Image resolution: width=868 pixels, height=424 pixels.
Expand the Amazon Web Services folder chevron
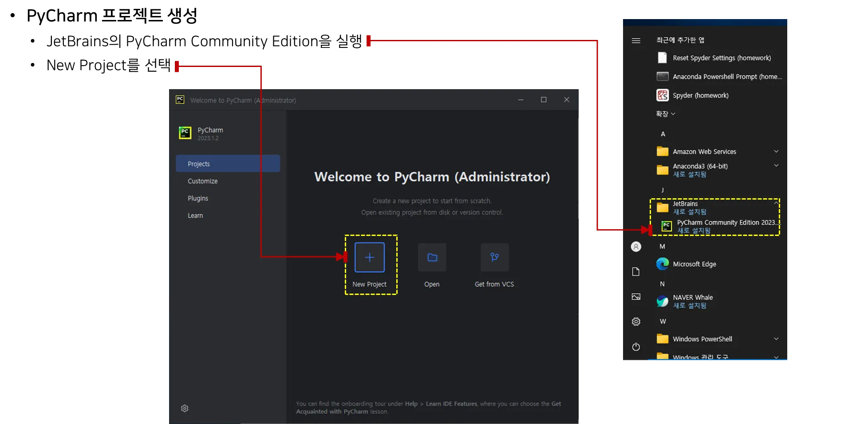pyautogui.click(x=776, y=151)
